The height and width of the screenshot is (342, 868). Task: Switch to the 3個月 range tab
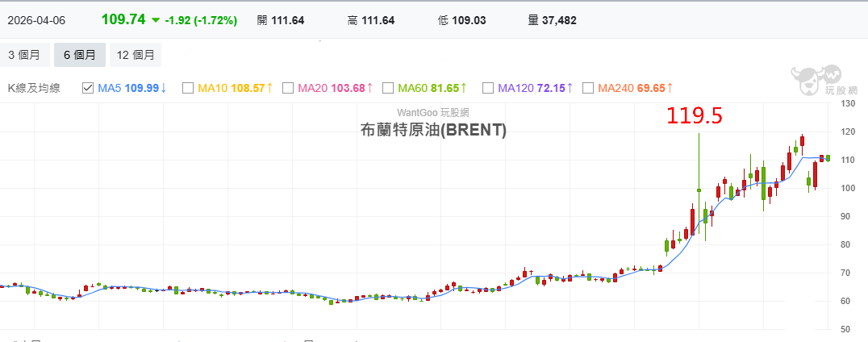tap(23, 55)
